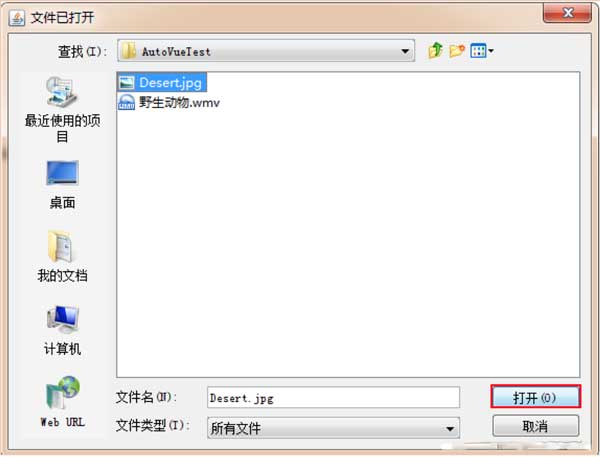Viewport: 600px width, 457px height.
Task: Open the view options dropdown arrow
Action: (x=491, y=51)
